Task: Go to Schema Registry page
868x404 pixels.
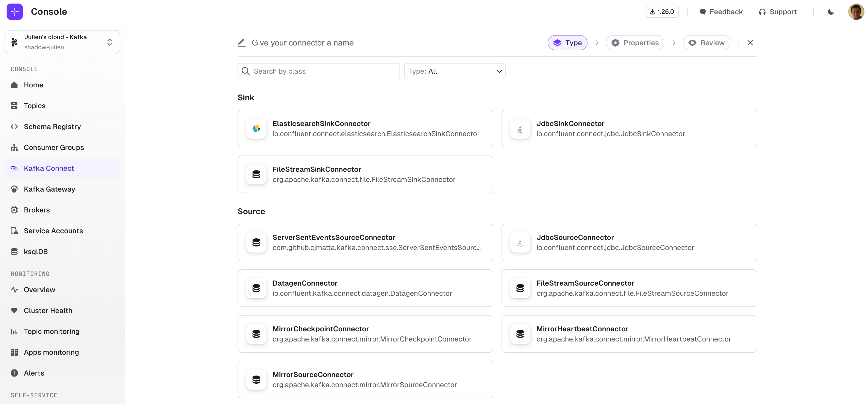Action: [62, 127]
